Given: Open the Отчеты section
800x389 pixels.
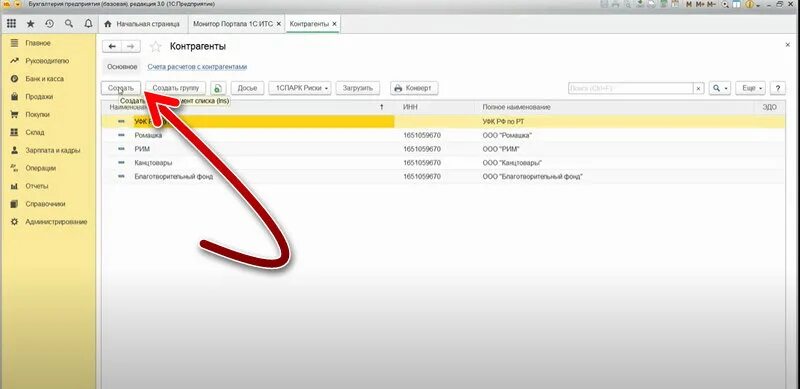Looking at the screenshot, I should coord(37,186).
